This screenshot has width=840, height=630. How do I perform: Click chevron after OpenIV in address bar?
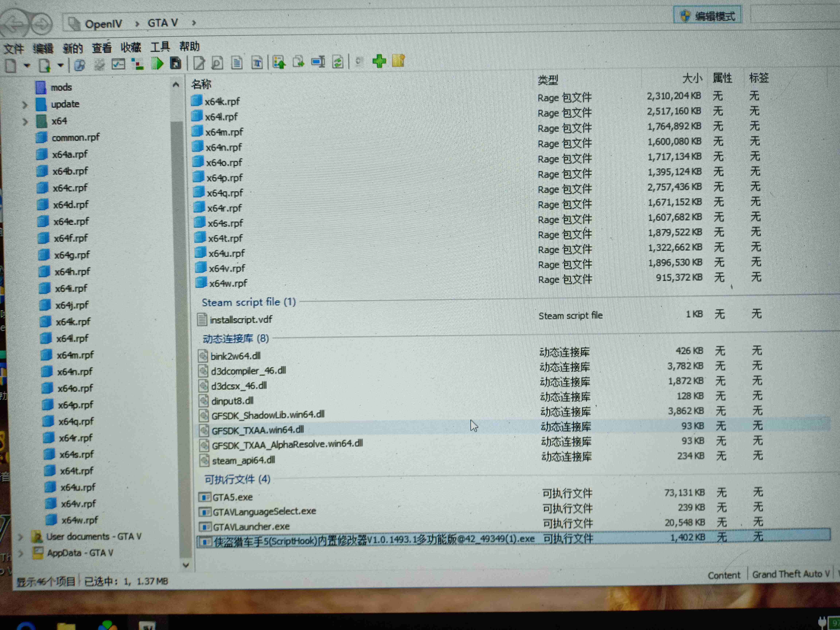coord(137,24)
